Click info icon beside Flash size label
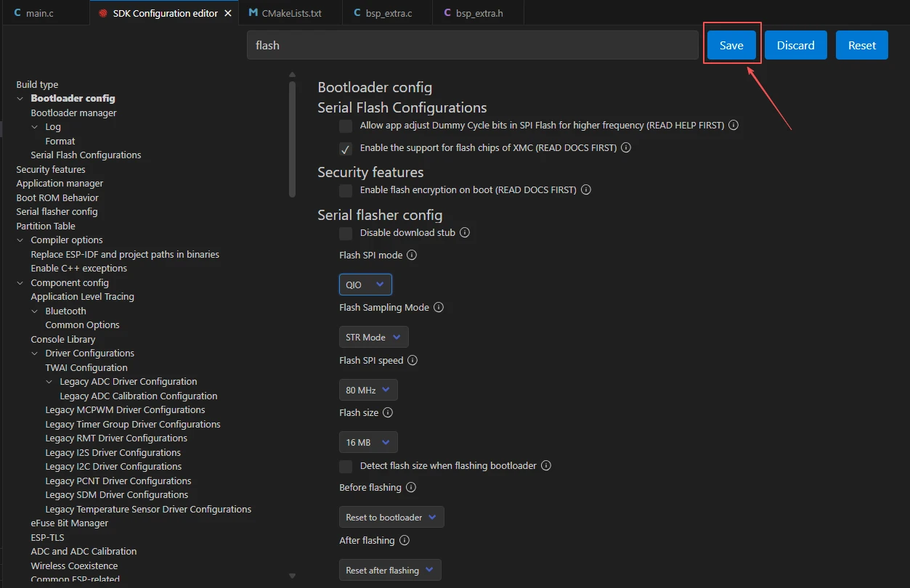The width and height of the screenshot is (910, 588). pyautogui.click(x=388, y=413)
